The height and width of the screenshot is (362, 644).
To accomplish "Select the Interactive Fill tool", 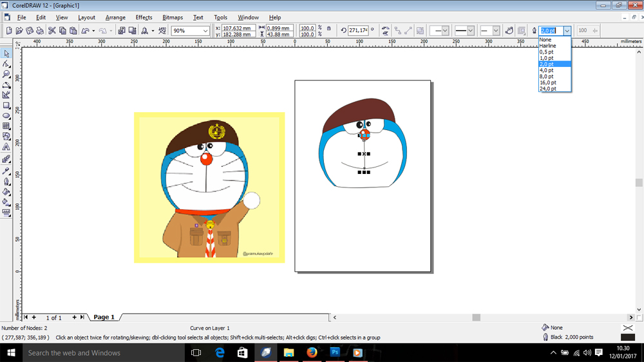I will 6,202.
